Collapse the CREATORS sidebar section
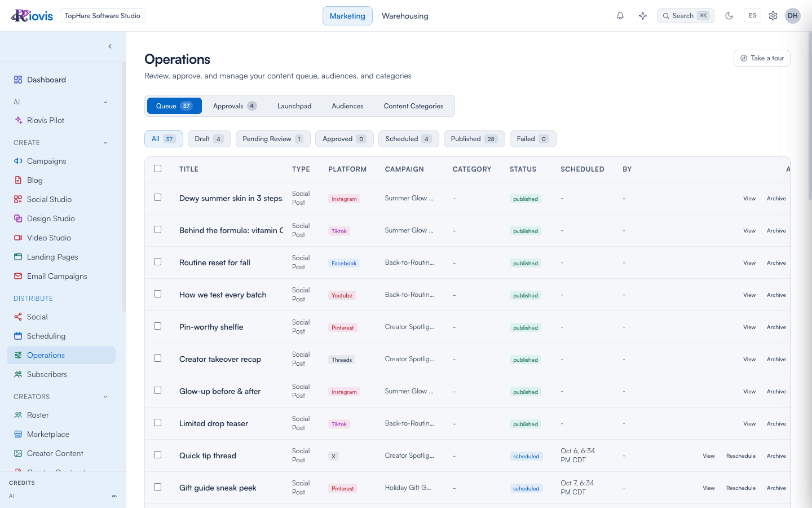This screenshot has height=508, width=812. tap(105, 397)
